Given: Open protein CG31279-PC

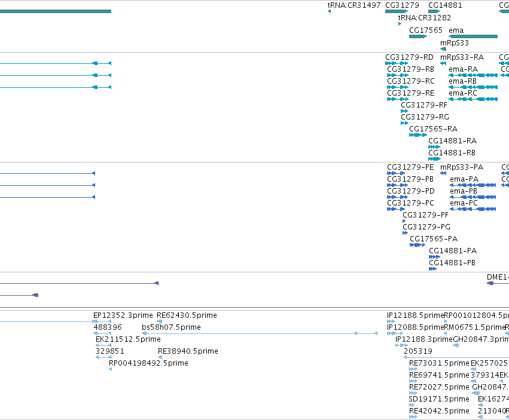Looking at the screenshot, I should click(396, 209).
